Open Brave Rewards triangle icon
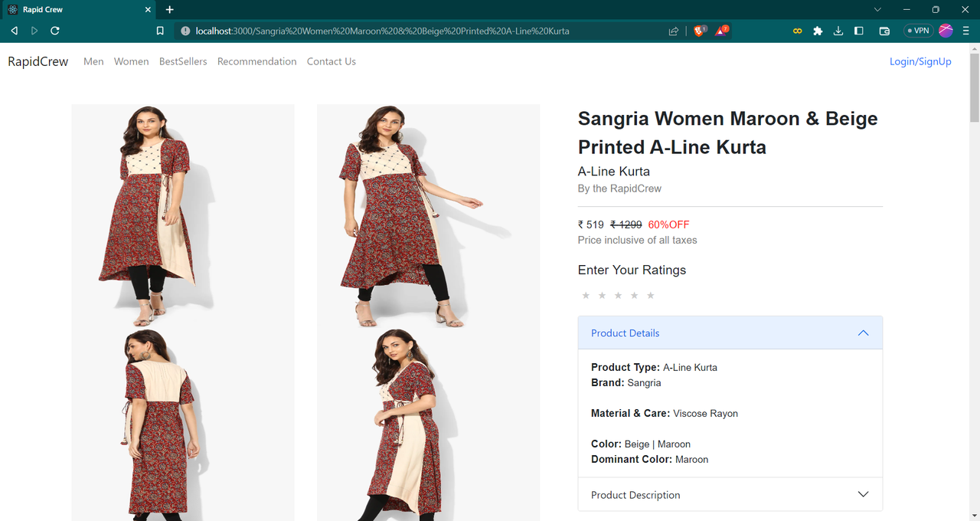This screenshot has height=521, width=980. click(721, 31)
